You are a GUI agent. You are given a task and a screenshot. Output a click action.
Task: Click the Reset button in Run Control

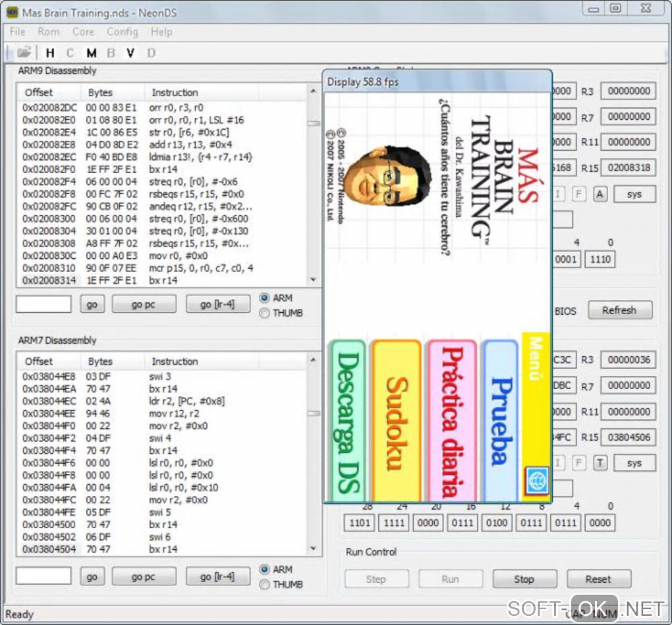click(599, 579)
